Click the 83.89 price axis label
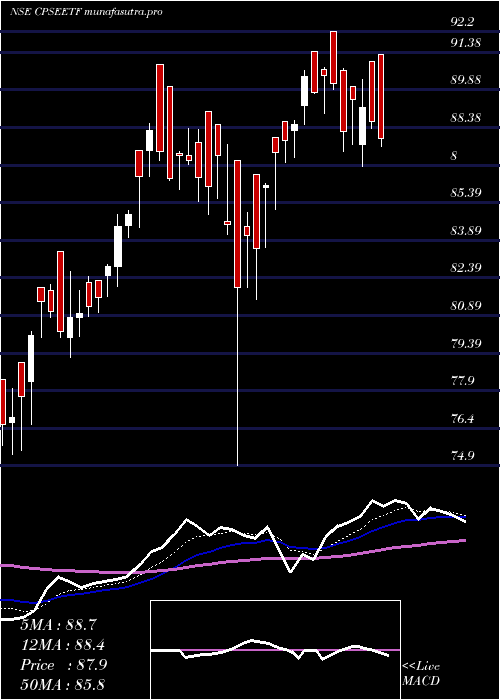 pos(466,231)
